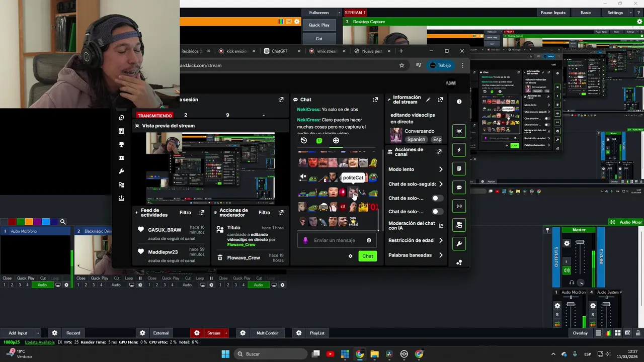
Task: Click Master headphones icon
Action: (x=572, y=283)
